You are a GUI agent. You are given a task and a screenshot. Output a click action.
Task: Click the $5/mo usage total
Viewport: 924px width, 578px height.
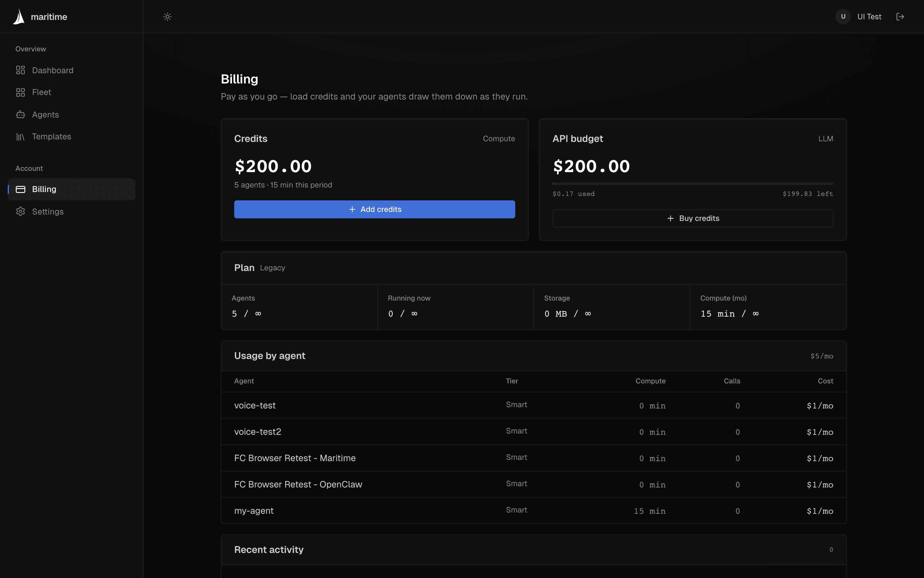point(822,356)
